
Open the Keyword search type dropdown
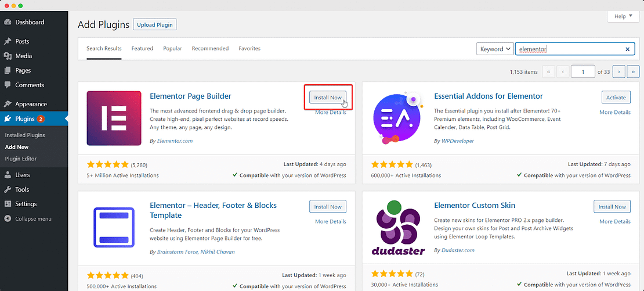495,49
